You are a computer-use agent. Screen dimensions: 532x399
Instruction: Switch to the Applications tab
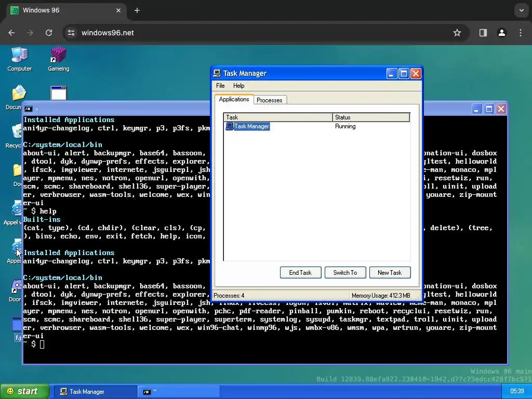tap(234, 99)
